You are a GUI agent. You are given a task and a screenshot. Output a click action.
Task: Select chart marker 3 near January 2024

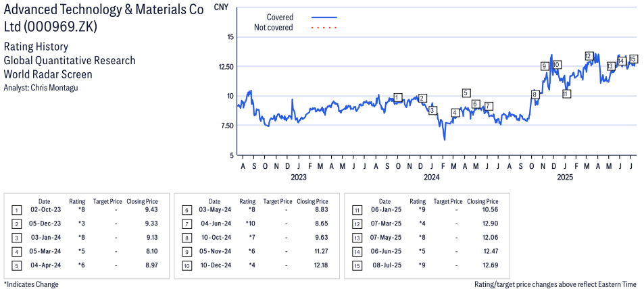[x=432, y=111]
